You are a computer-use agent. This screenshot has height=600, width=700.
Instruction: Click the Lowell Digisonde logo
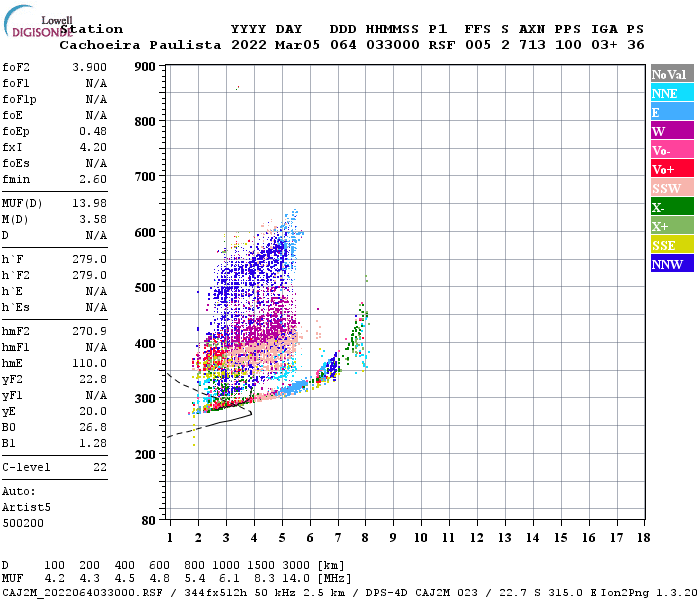[x=38, y=22]
